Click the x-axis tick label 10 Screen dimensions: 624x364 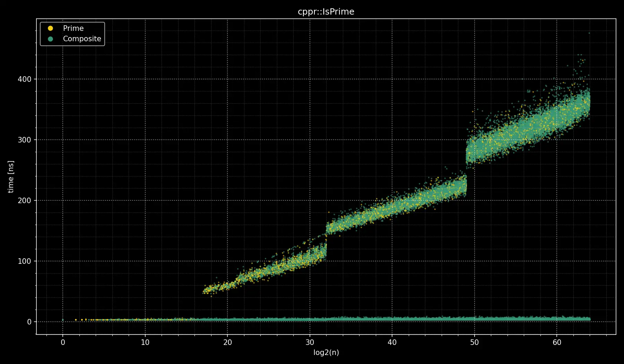pyautogui.click(x=145, y=343)
